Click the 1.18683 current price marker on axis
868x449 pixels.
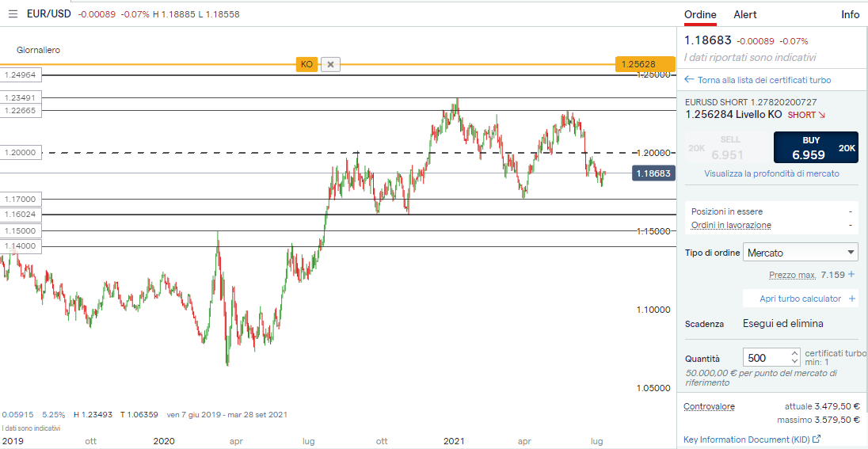coord(653,173)
